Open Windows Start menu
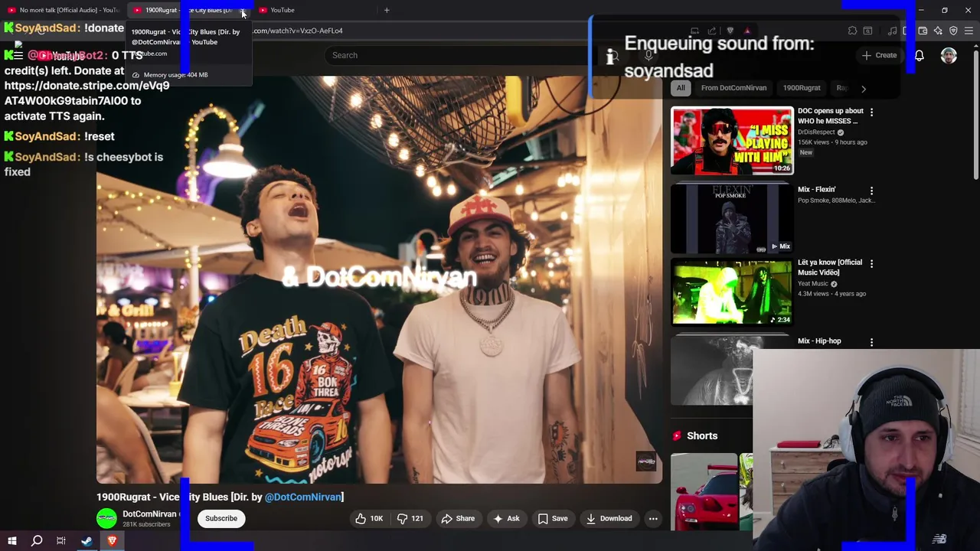The image size is (980, 551). 12,541
